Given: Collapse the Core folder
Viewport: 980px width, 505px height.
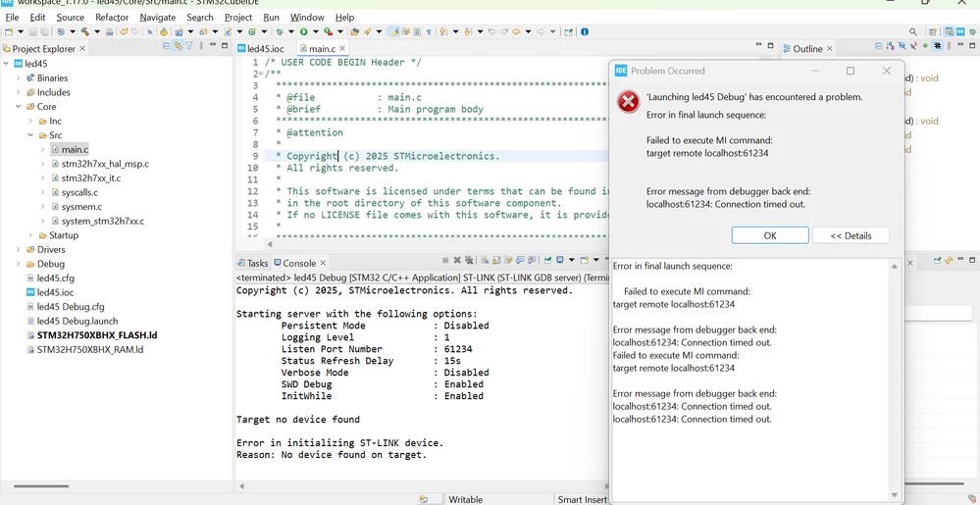Looking at the screenshot, I should (19, 106).
